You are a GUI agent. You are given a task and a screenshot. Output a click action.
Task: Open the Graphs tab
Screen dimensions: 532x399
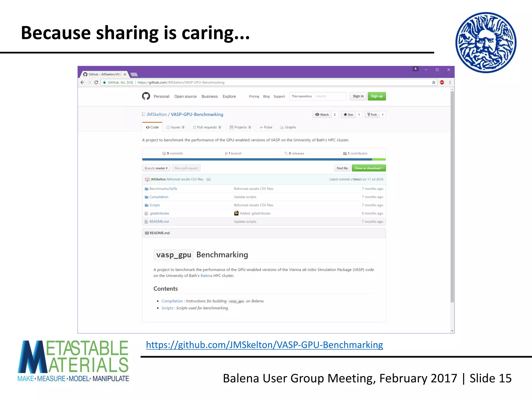pos(288,127)
